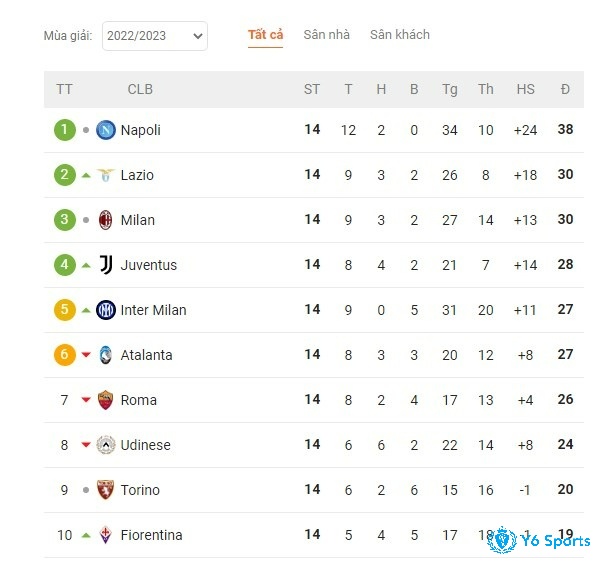Screen dimensions: 600x564
Task: Click the Lazio eagle crest icon
Action: point(106,175)
